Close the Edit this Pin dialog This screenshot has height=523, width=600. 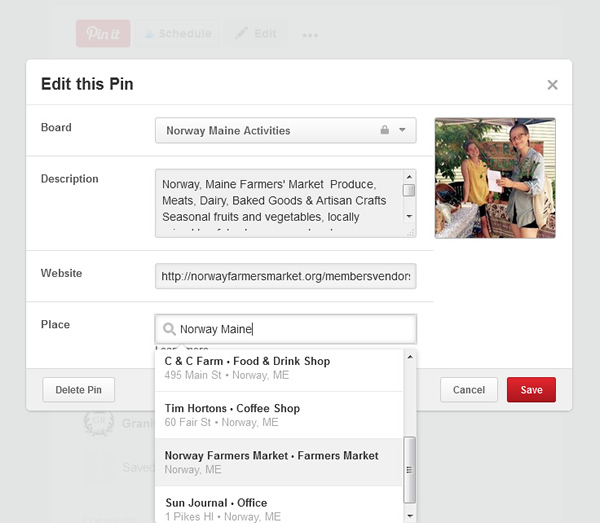pos(552,85)
